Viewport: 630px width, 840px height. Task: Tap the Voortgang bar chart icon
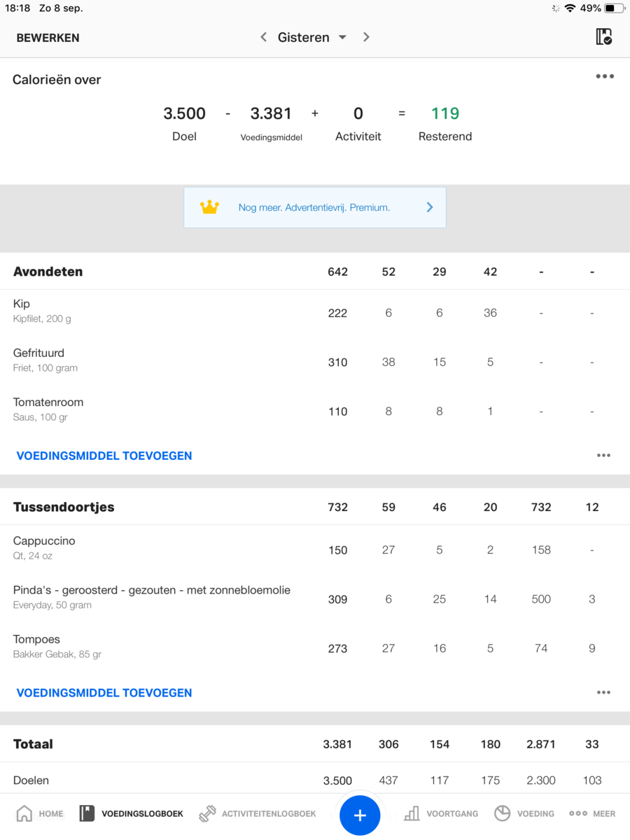pos(412,813)
